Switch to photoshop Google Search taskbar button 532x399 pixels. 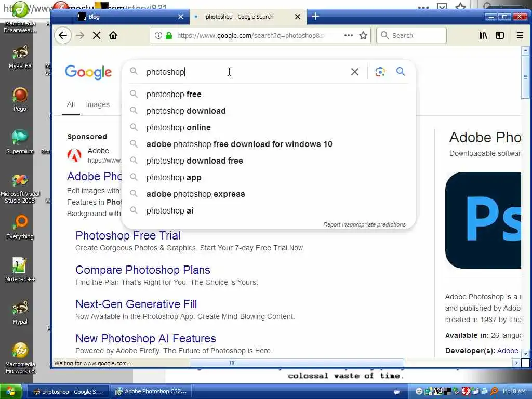[x=67, y=392]
